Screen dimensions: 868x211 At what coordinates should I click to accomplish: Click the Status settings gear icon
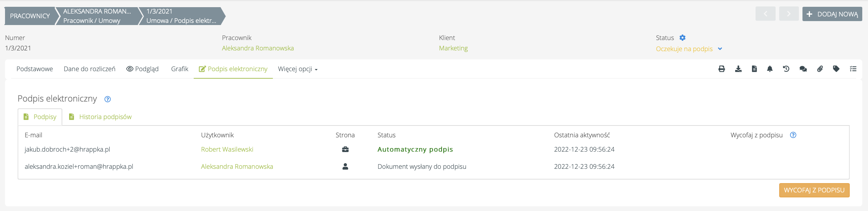683,38
